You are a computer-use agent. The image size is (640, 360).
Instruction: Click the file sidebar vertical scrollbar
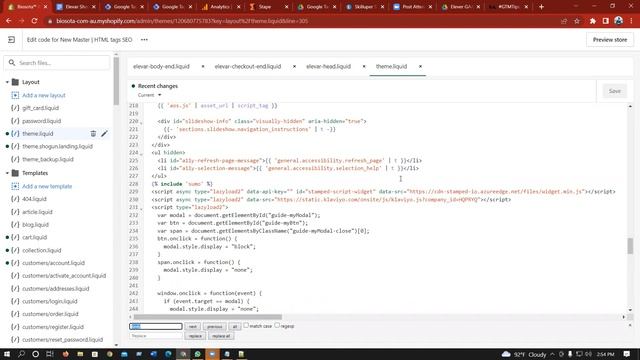116,81
